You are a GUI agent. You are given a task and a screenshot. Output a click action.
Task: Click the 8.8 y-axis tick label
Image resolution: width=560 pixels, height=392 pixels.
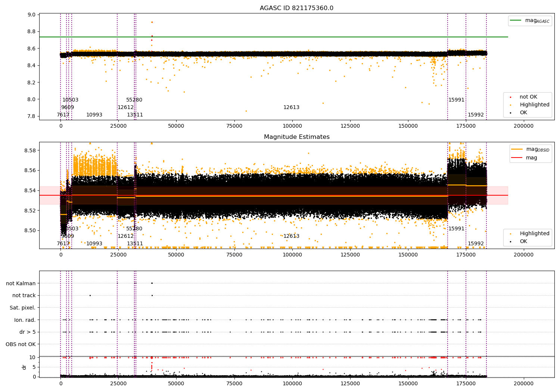32,32
